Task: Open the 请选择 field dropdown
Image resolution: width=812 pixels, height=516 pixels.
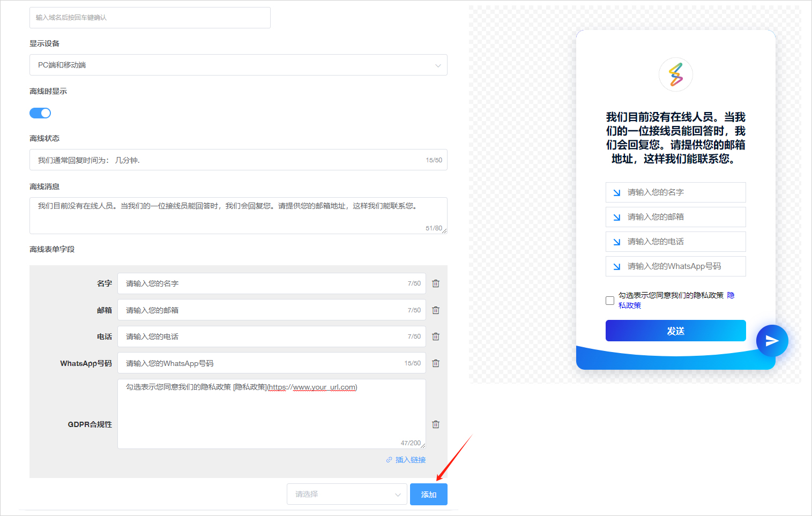Action: click(x=347, y=494)
